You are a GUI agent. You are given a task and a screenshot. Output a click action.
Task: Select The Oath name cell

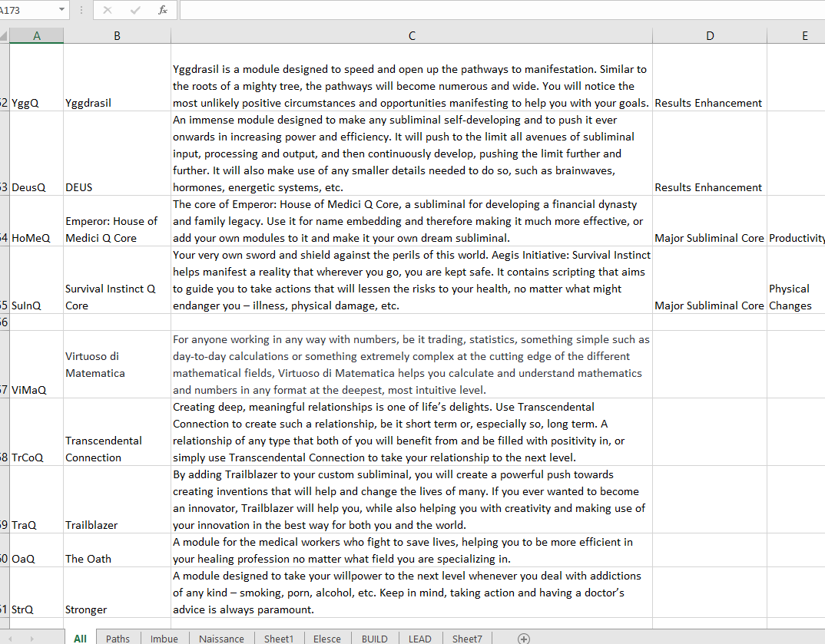pos(117,550)
